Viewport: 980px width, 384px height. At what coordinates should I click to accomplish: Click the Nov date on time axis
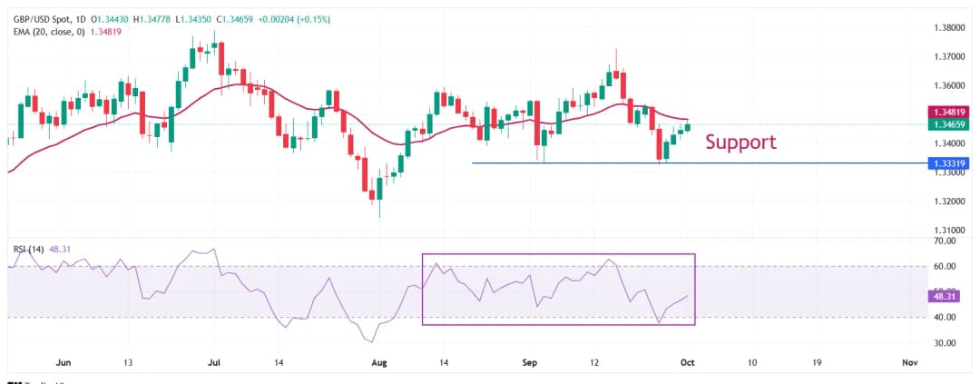911,362
